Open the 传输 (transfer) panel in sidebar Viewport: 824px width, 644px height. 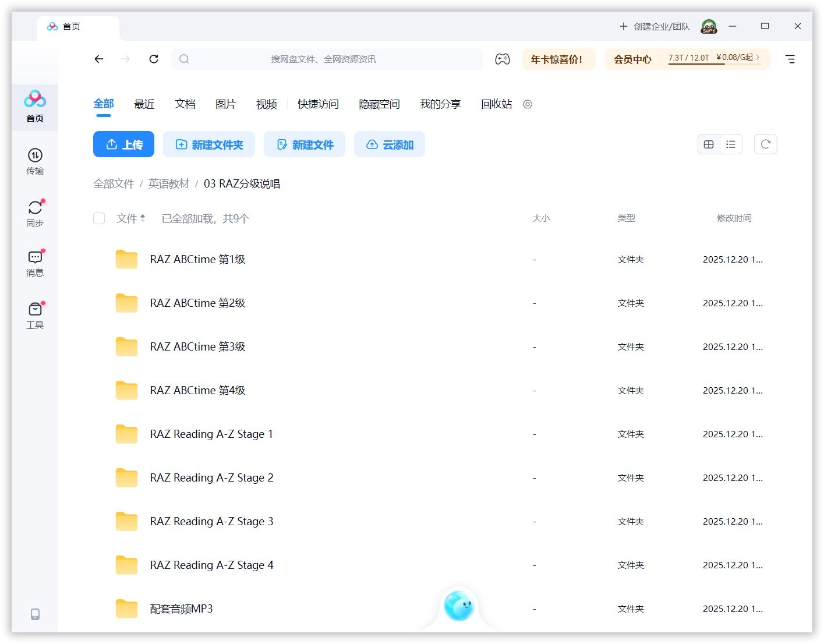[35, 162]
